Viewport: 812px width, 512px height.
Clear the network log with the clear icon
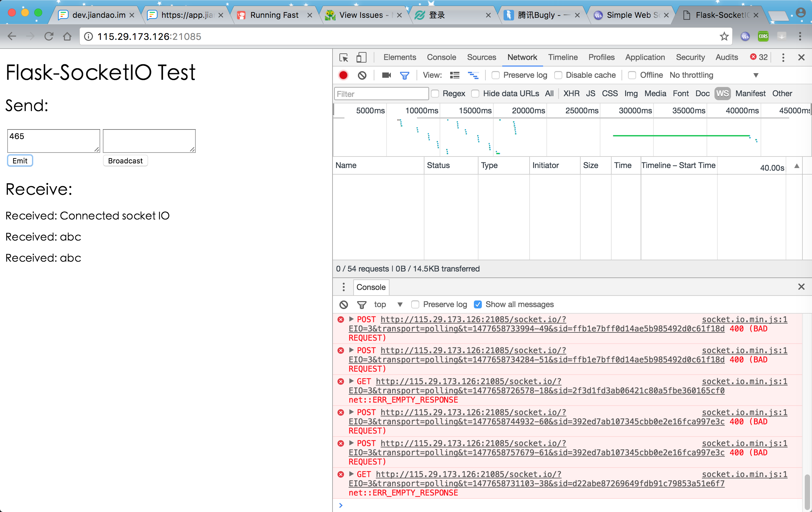coord(362,75)
